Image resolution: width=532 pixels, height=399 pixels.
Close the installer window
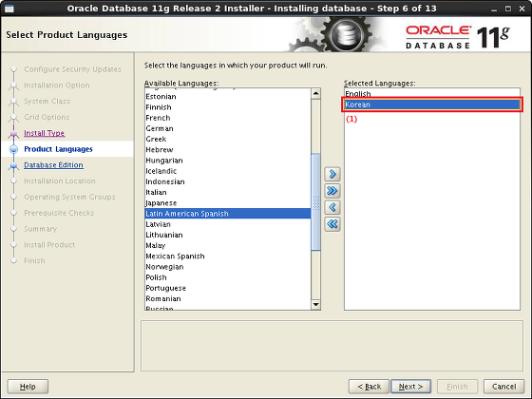coord(522,9)
